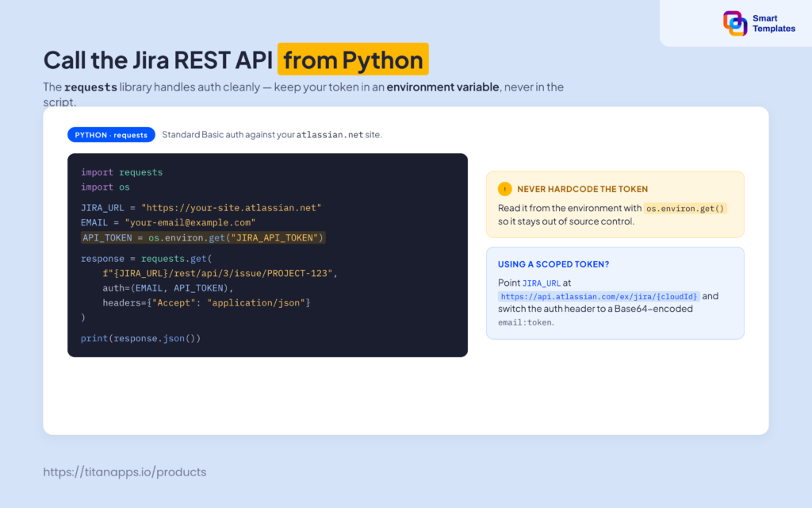Click the bold "requests" word in the subtitle
The height and width of the screenshot is (508, 812).
click(90, 87)
